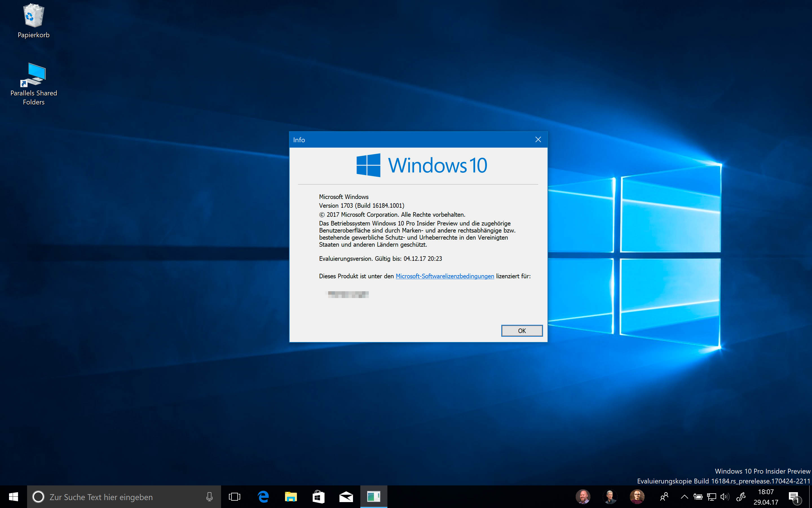Viewport: 812px width, 508px height.
Task: Open the clock showing 18:07 29.04.17
Action: 766,497
